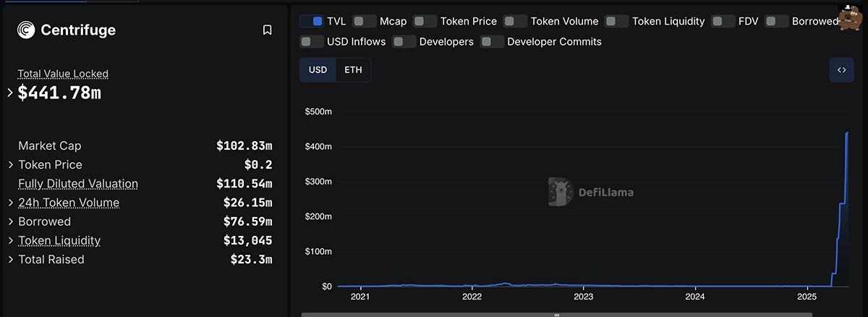Toggle the TVL chart series
The image size is (868, 317).
[x=311, y=21]
